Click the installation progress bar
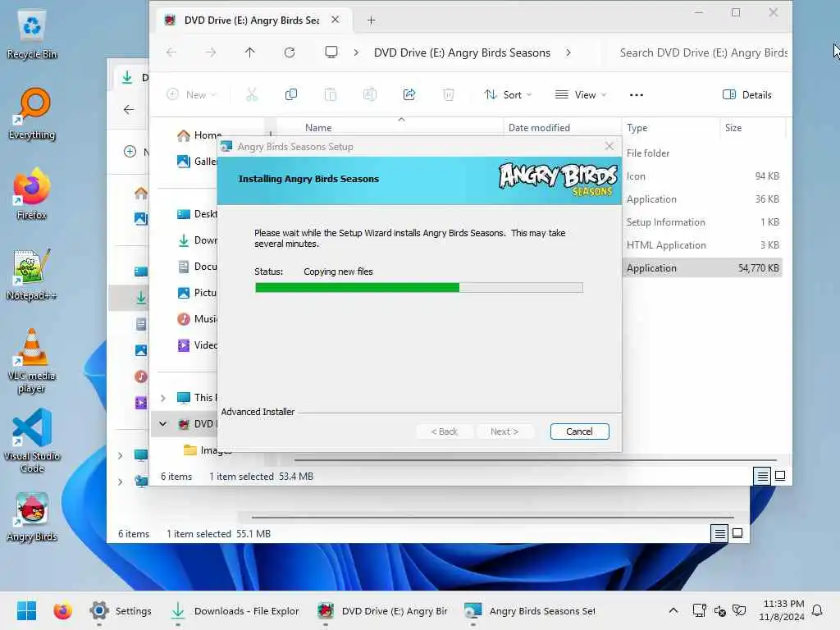 coord(419,288)
